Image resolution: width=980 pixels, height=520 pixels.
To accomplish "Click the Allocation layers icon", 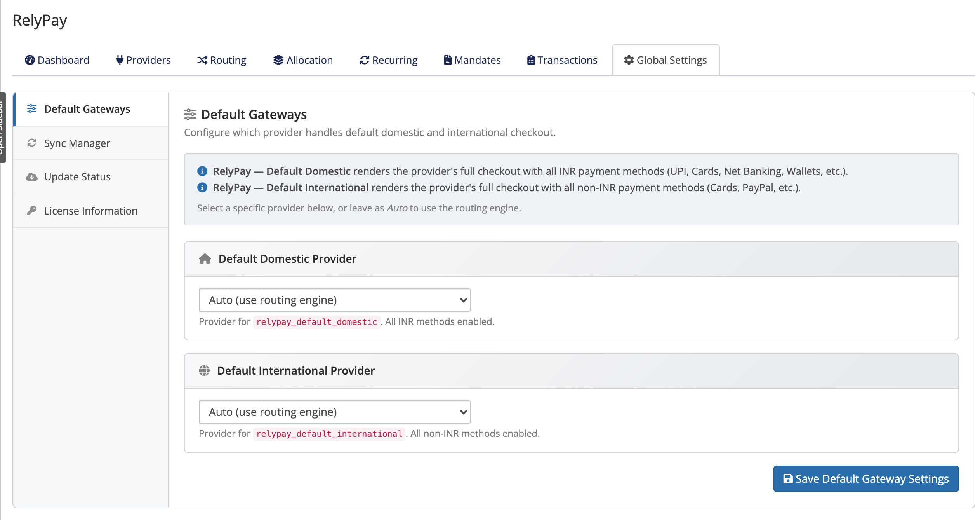I will click(x=278, y=60).
